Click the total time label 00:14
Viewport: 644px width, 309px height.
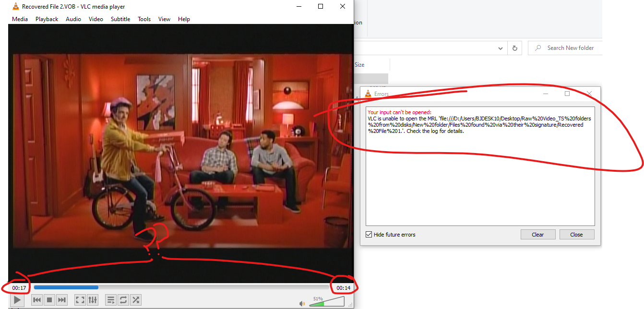(x=344, y=288)
